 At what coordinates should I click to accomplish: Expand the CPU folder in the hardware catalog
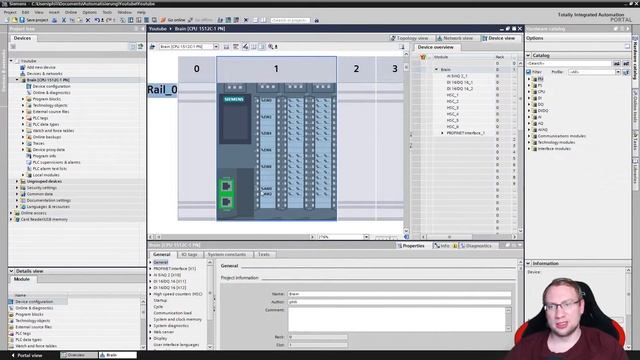529,92
